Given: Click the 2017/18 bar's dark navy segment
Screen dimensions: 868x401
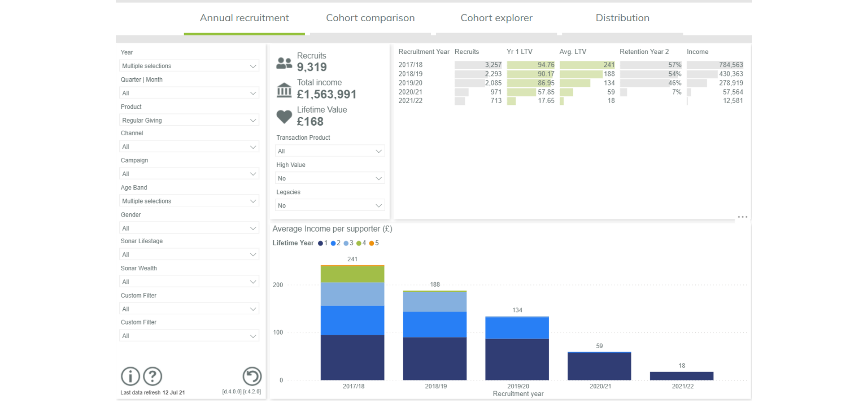Looking at the screenshot, I should click(x=353, y=357).
